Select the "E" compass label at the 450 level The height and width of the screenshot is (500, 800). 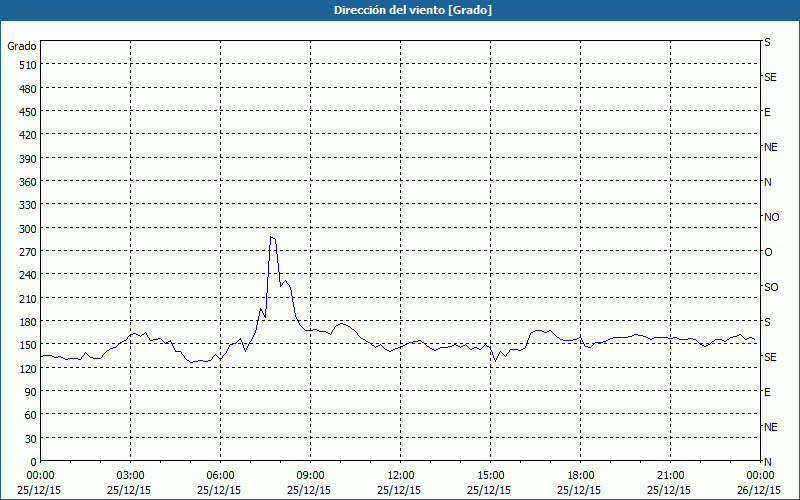[x=767, y=112]
